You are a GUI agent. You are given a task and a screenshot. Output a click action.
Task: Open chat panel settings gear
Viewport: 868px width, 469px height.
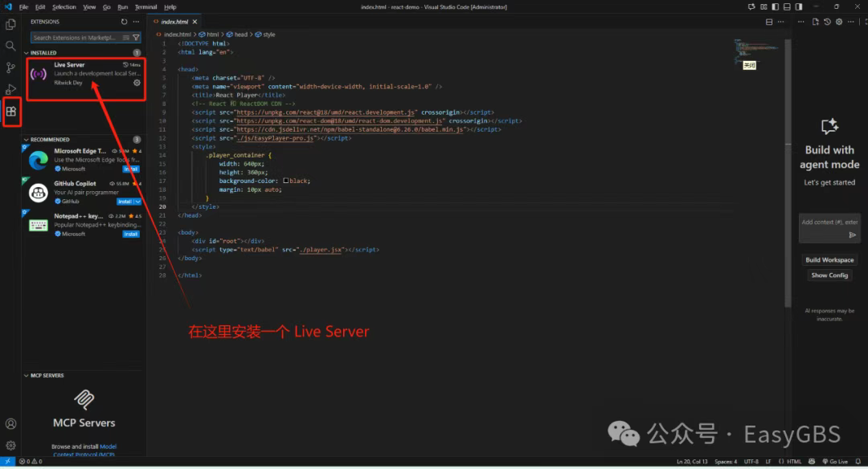(839, 22)
